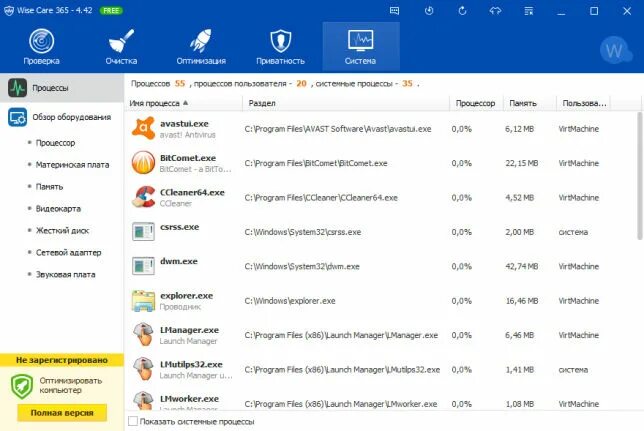644x431 pixels.
Task: Click the avastui.exe Avast icon
Action: (143, 128)
